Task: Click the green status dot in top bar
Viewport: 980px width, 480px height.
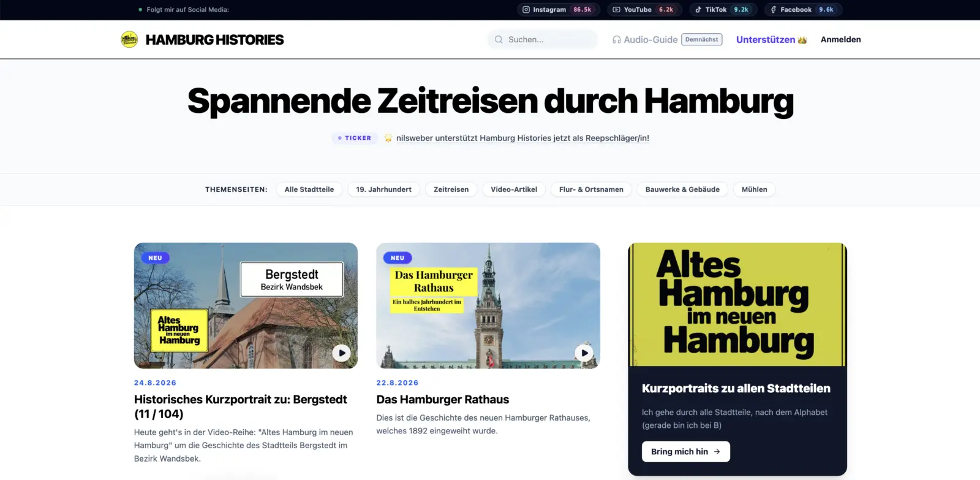Action: (x=140, y=10)
